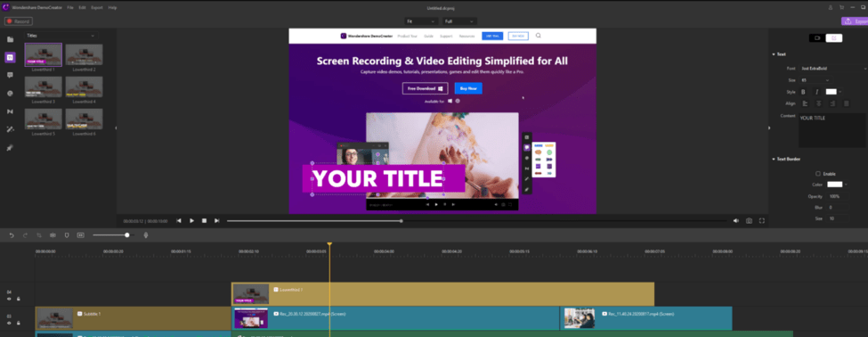Click the white text color swatch
868x337 pixels.
[831, 92]
